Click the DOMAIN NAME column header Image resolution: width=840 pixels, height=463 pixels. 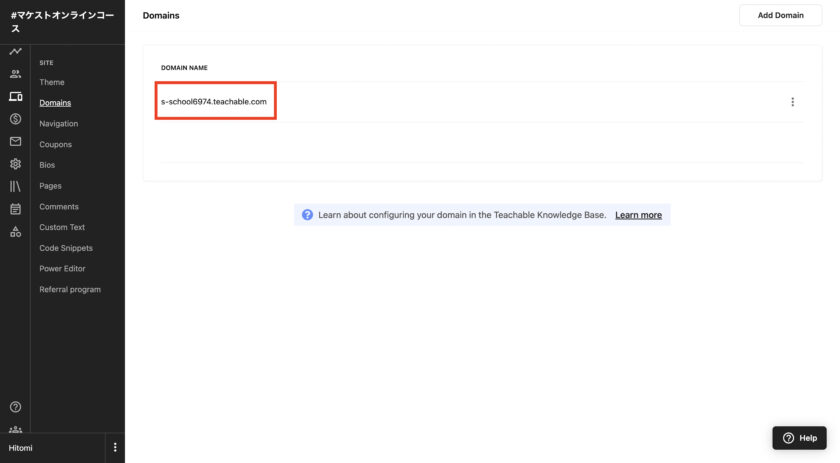[184, 68]
